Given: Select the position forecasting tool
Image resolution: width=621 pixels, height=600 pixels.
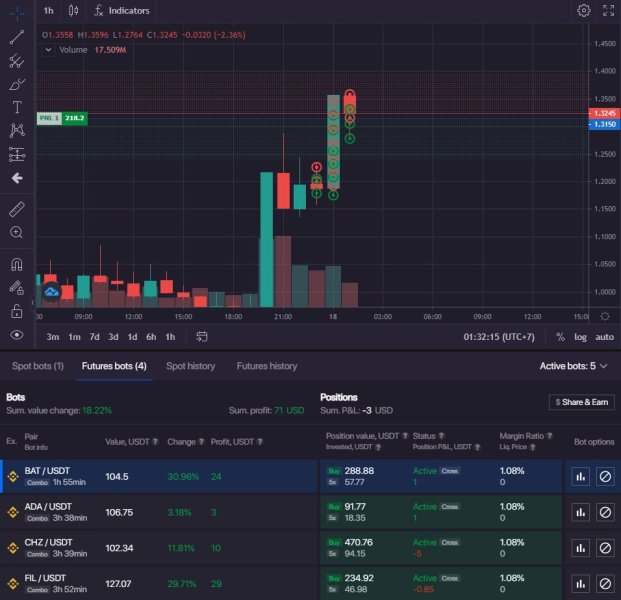Looking at the screenshot, I should pyautogui.click(x=17, y=154).
